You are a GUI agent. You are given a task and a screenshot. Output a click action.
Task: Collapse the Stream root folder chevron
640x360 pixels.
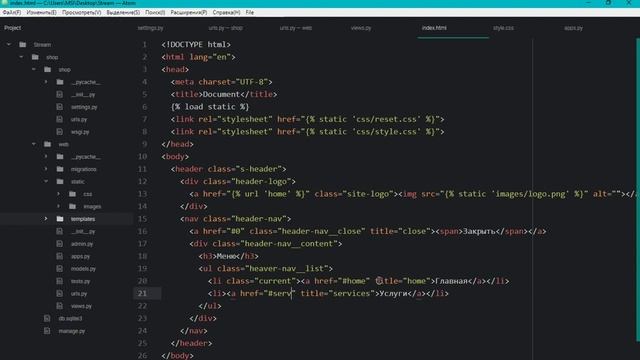tap(9, 44)
